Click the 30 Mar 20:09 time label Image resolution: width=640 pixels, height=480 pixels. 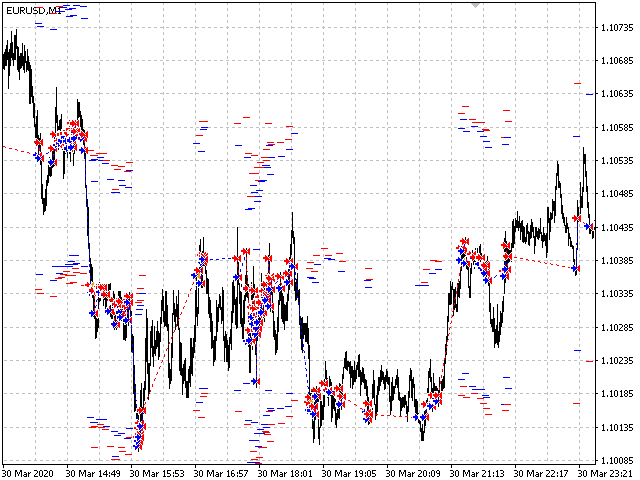(x=413, y=473)
